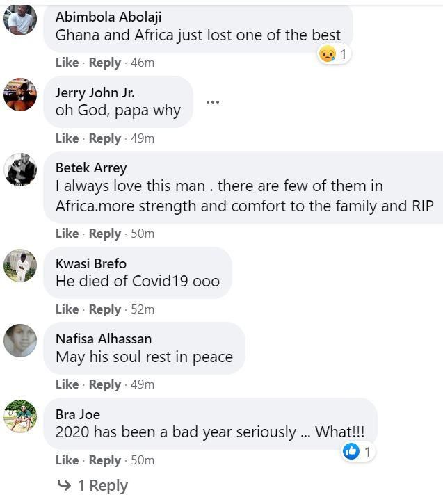
Task: Click the thumbs-up reaction on Bra Joe's comment
Action: pos(351,451)
